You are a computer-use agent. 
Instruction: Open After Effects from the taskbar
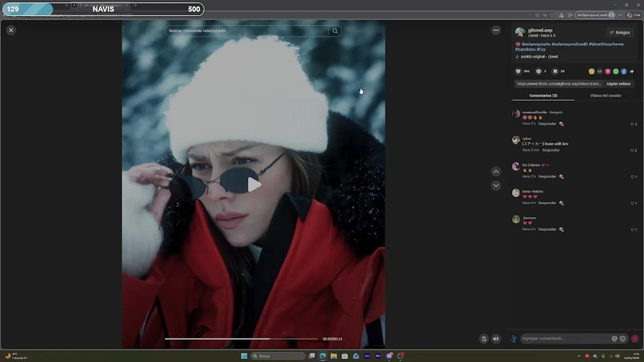pos(367,356)
